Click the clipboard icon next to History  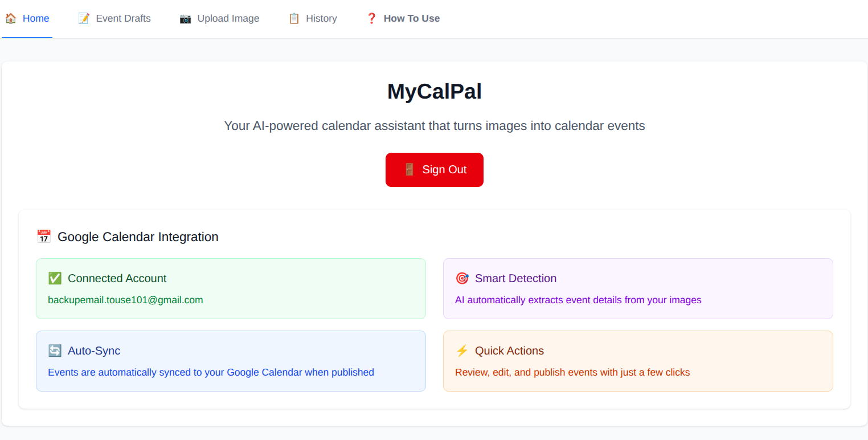coord(294,18)
